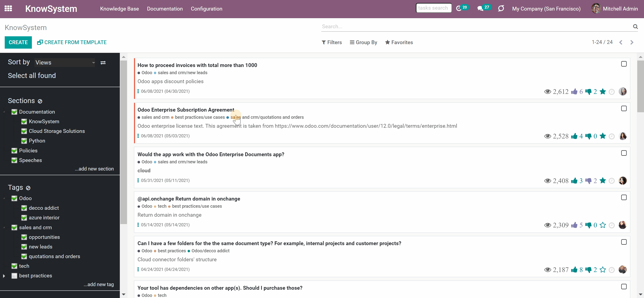This screenshot has height=298, width=644.
Task: Click thumbs up on the invoices article
Action: 574,92
